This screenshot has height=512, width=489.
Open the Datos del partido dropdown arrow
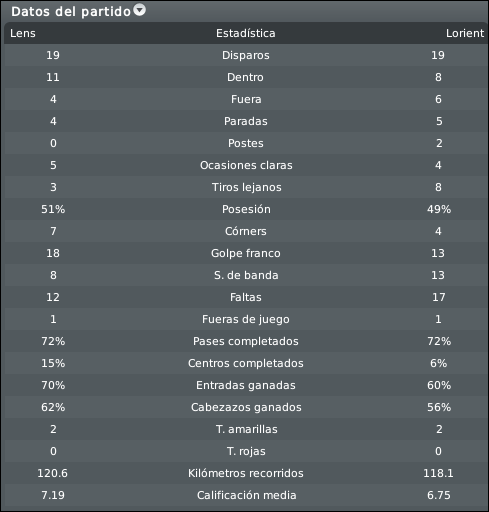pos(140,10)
